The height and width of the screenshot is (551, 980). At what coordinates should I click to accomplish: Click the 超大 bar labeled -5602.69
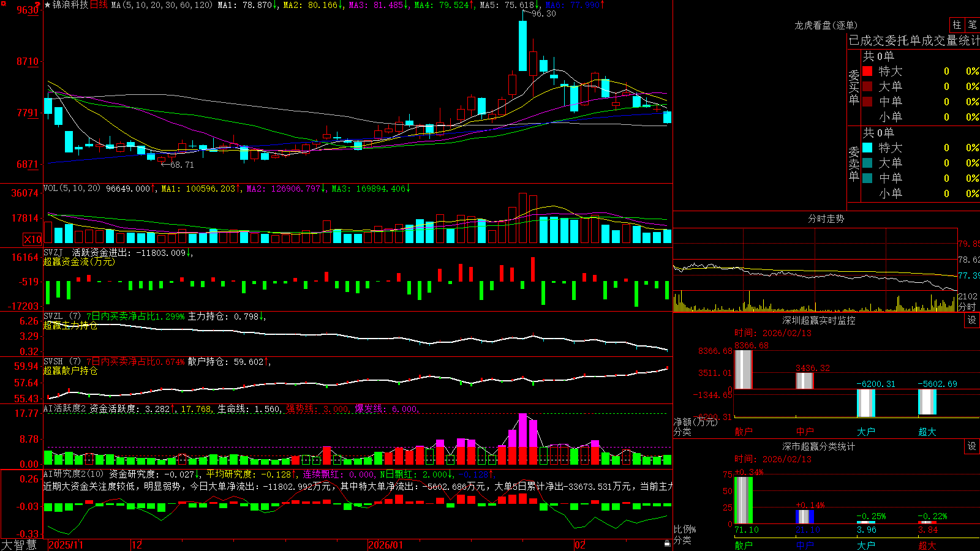pos(927,402)
